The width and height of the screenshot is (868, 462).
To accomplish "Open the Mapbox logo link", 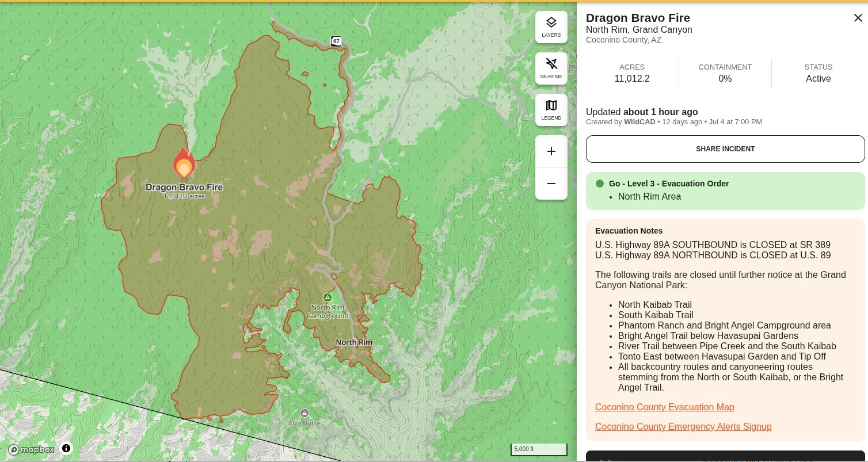I will tap(32, 449).
